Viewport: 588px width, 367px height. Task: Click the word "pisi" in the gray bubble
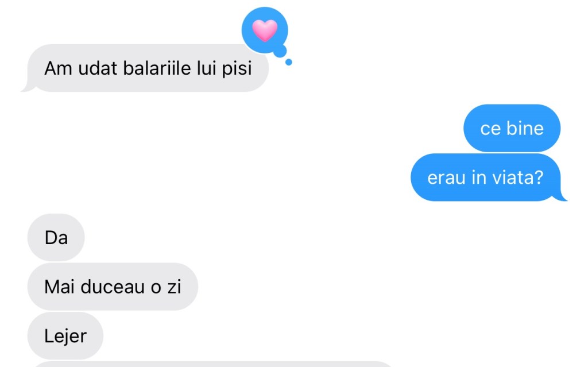tap(237, 69)
